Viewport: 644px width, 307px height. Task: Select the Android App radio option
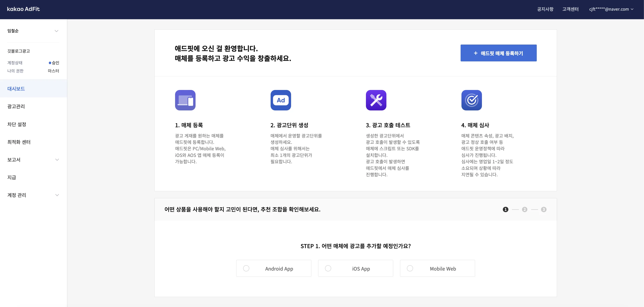274,268
